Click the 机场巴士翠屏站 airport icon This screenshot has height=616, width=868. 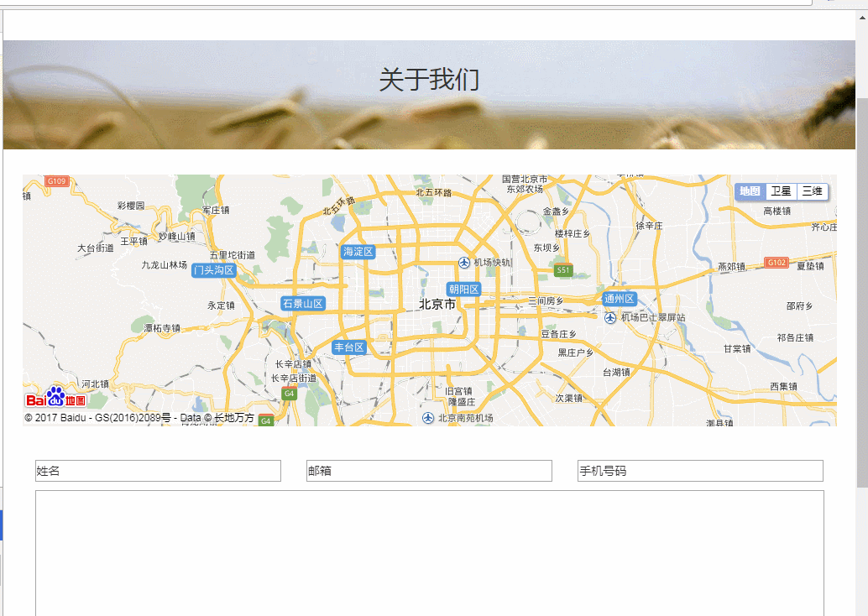(x=610, y=318)
